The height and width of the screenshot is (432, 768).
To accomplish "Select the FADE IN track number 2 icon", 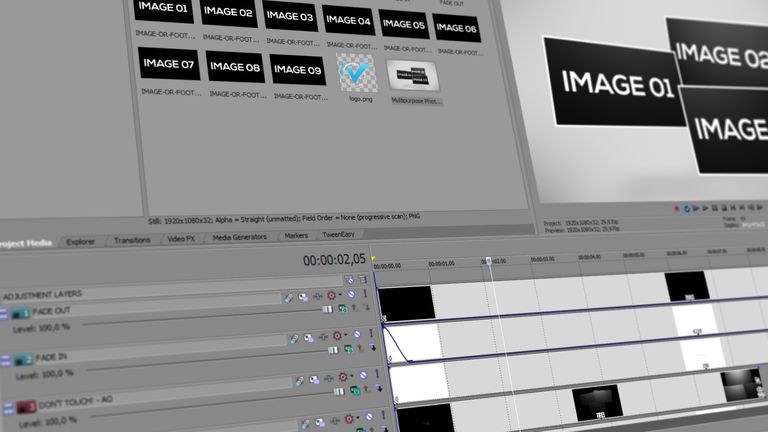I will tap(23, 360).
